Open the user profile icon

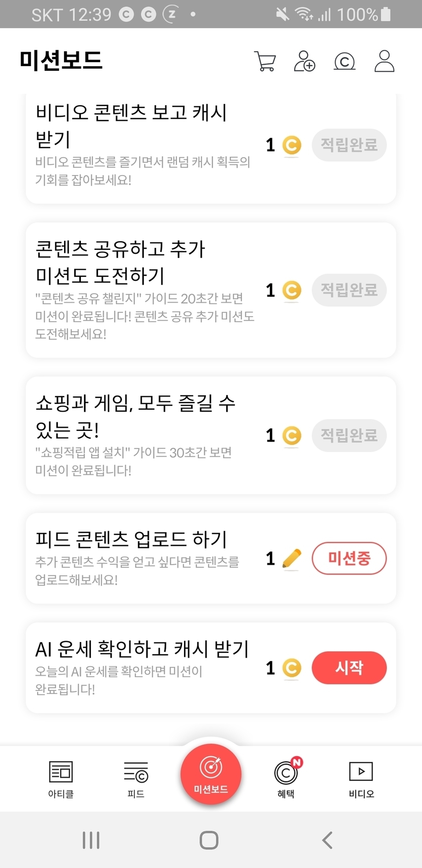[384, 61]
